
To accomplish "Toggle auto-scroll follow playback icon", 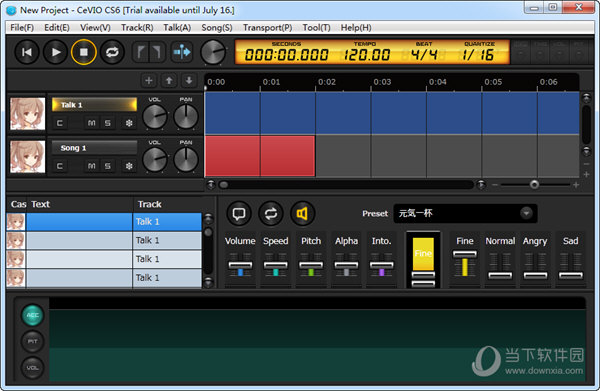I will (x=181, y=52).
